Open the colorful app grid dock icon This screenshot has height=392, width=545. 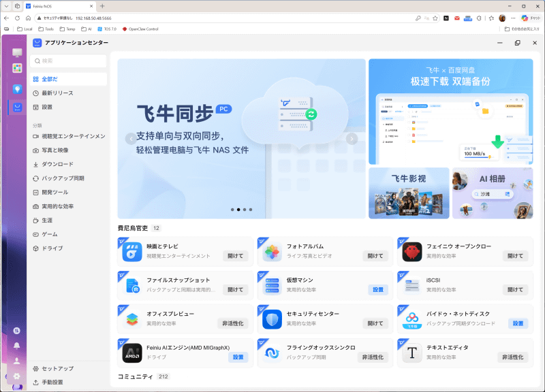[x=17, y=67]
